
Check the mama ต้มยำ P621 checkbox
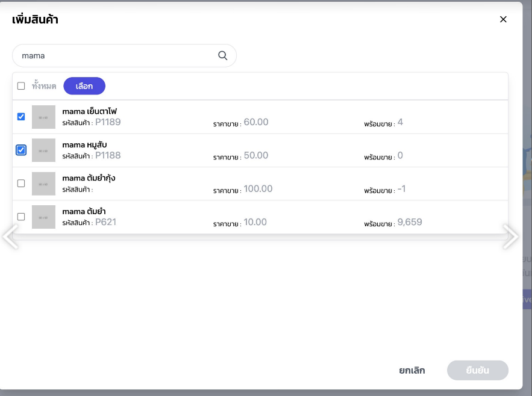21,217
